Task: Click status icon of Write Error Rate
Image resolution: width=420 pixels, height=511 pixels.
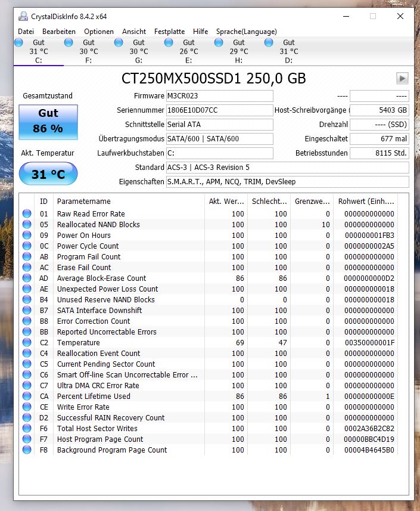Action: click(27, 407)
